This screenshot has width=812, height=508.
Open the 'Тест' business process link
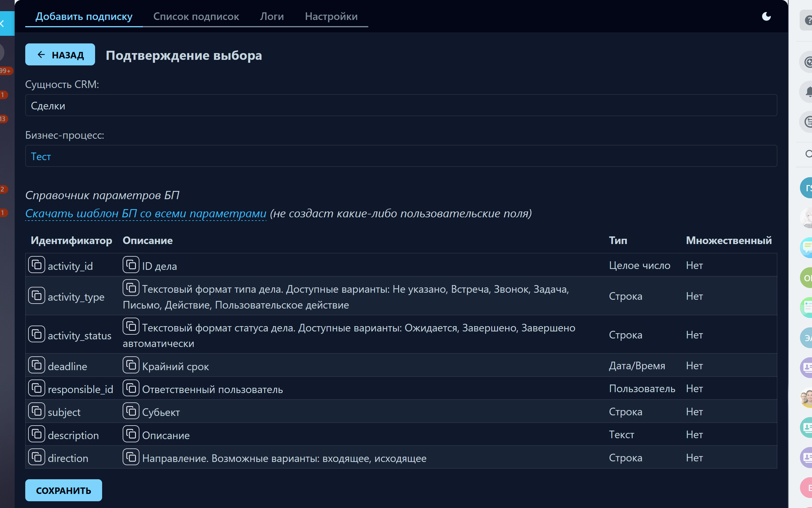point(41,157)
